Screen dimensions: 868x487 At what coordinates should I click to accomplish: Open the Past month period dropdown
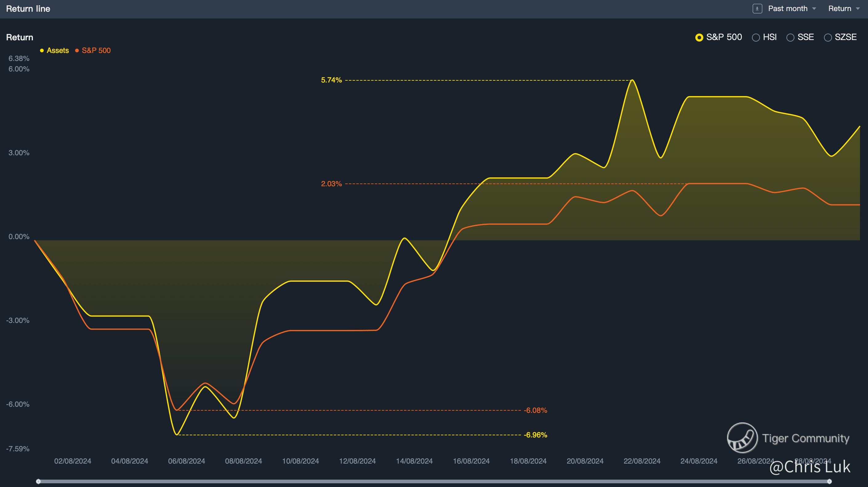pos(787,9)
